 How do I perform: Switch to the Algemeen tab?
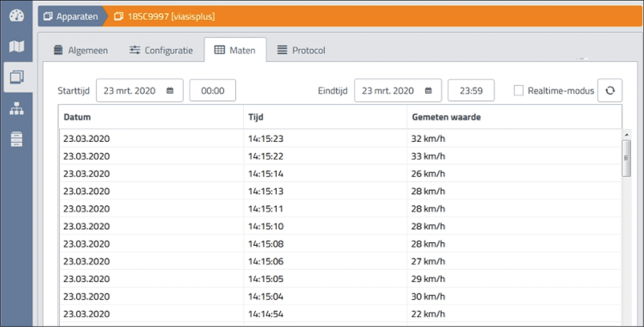click(81, 50)
